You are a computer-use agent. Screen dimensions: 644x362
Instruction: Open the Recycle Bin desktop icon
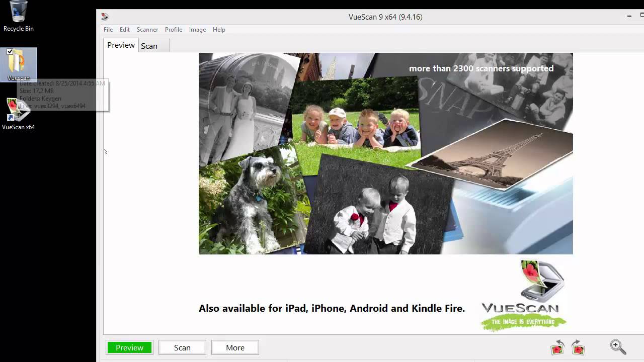(x=19, y=16)
